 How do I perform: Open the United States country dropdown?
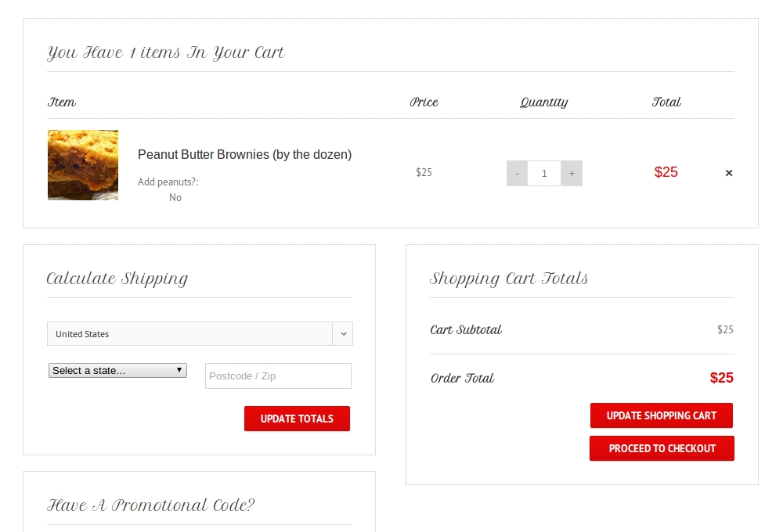point(189,334)
